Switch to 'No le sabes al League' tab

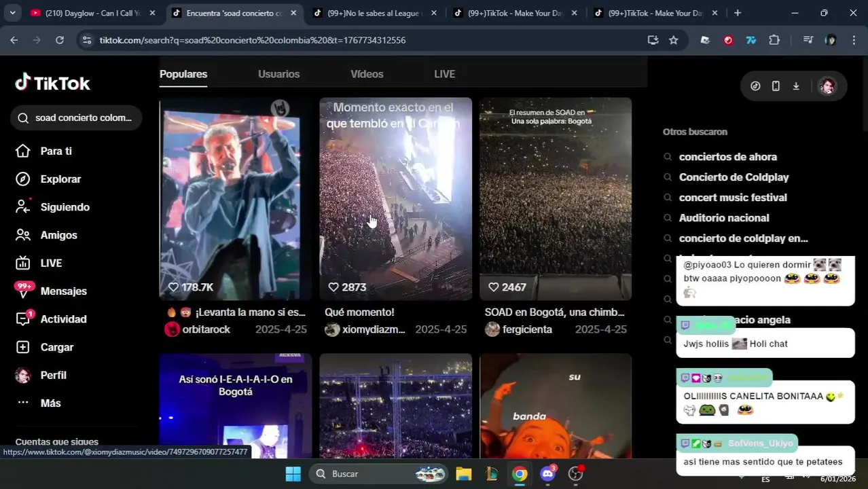click(374, 13)
